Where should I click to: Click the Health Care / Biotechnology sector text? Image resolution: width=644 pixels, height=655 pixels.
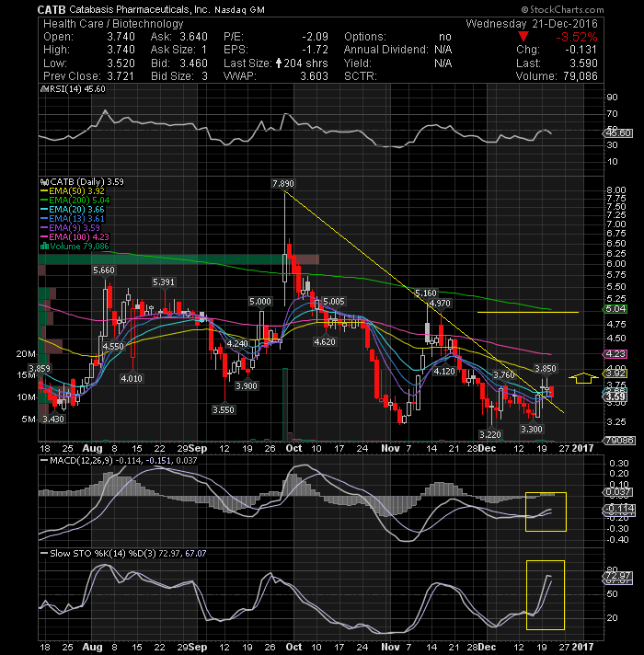click(113, 24)
